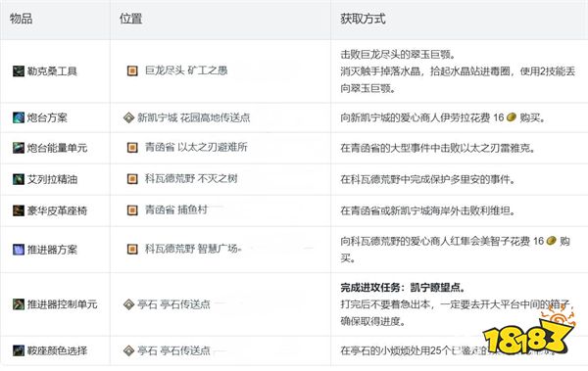Screen dimensions: 588x371
Task: Click the point-of-interest icon beside 科瓦德荒野 智慧广场
Action: point(132,249)
